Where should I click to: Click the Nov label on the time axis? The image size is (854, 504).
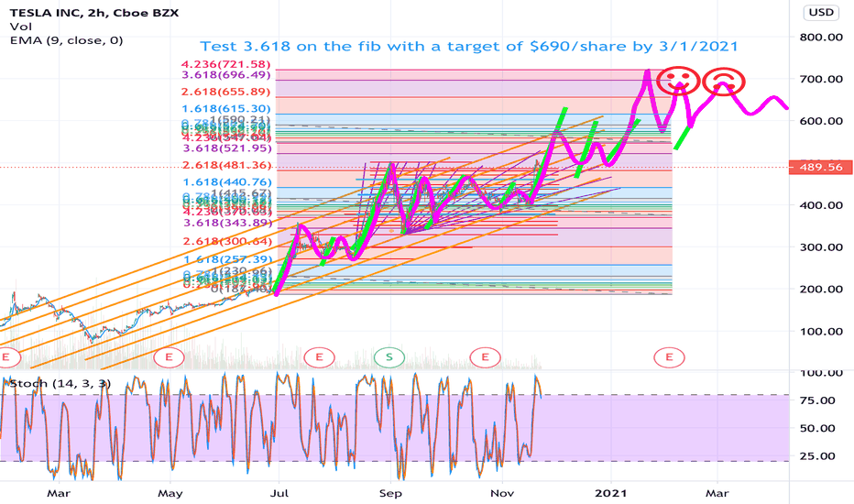(x=502, y=494)
